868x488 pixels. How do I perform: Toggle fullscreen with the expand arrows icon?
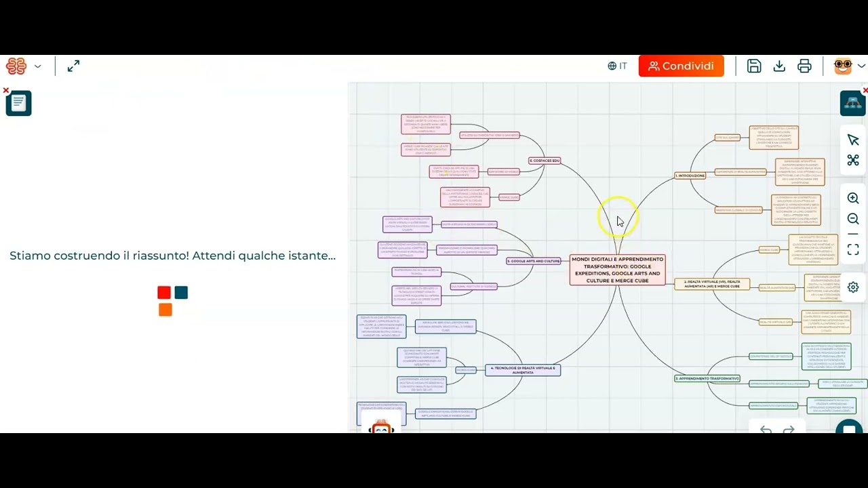(x=73, y=66)
